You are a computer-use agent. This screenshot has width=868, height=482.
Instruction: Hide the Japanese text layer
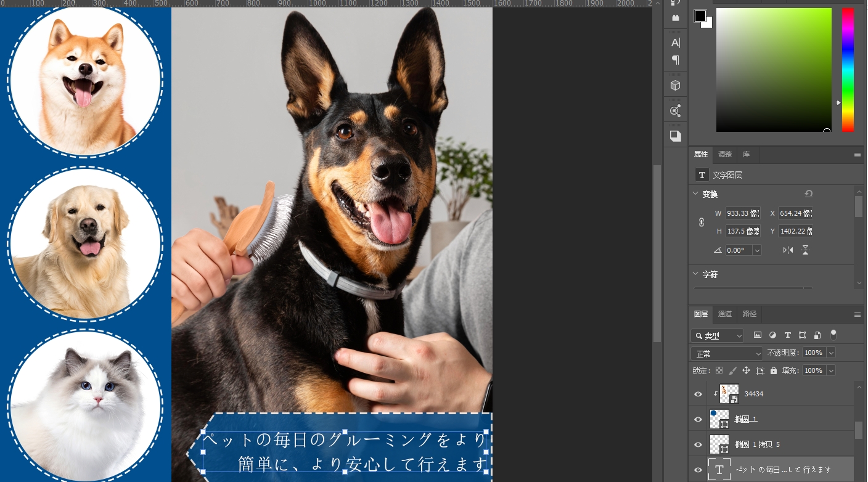[x=698, y=470]
